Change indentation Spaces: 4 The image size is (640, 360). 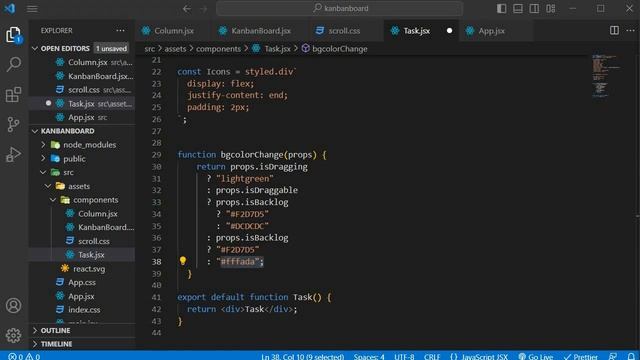pos(369,356)
